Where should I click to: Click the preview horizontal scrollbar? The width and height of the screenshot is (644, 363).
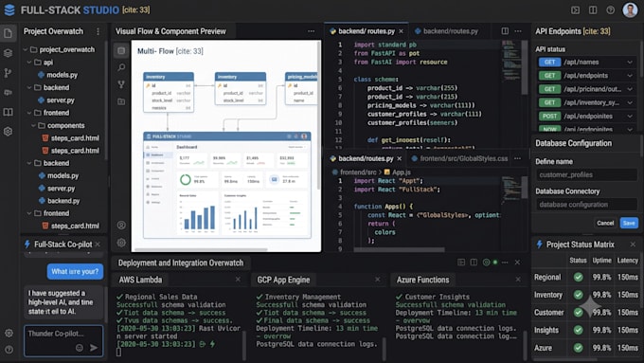pos(201,249)
